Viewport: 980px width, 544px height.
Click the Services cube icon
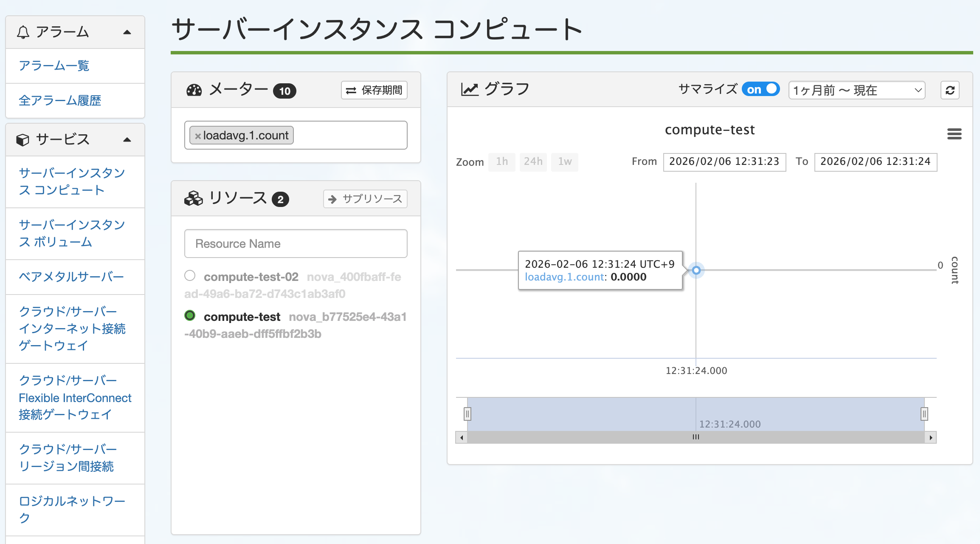[23, 140]
